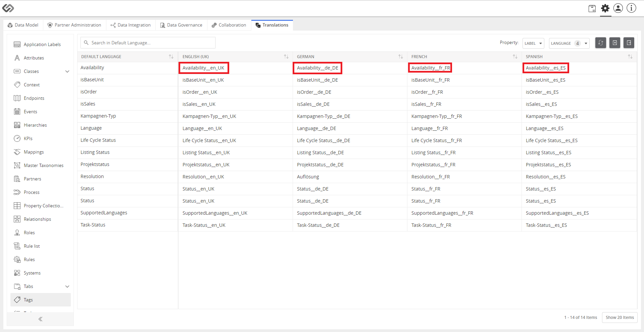Click the application logo
This screenshot has width=644, height=332.
coord(8,8)
